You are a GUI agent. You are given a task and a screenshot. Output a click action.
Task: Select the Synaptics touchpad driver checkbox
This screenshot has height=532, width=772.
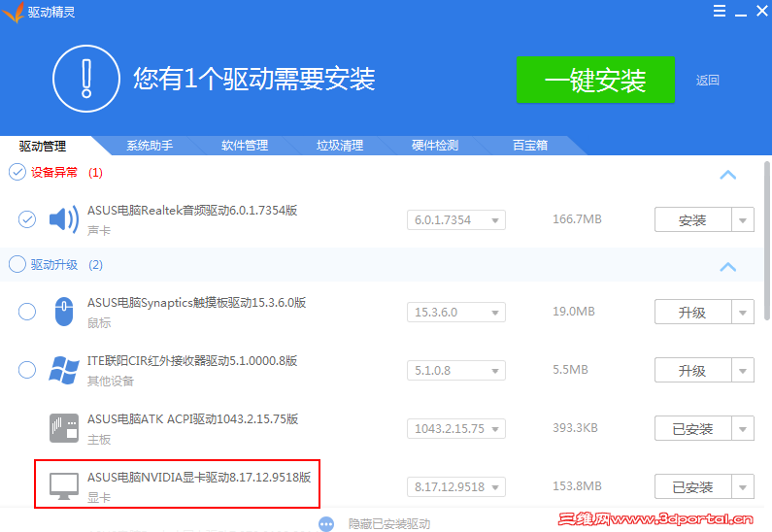coord(27,312)
